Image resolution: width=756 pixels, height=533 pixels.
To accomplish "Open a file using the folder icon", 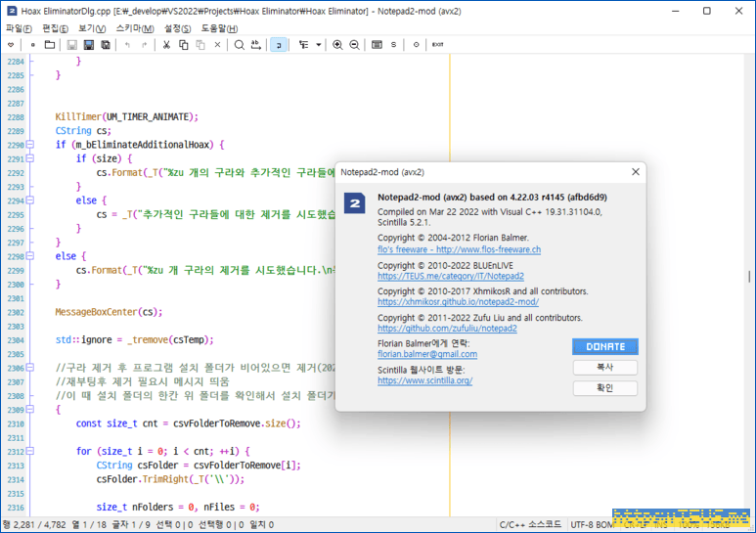I will (50, 45).
